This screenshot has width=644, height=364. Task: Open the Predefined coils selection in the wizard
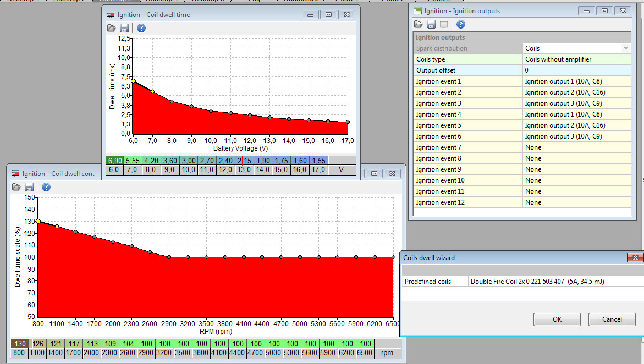555,282
